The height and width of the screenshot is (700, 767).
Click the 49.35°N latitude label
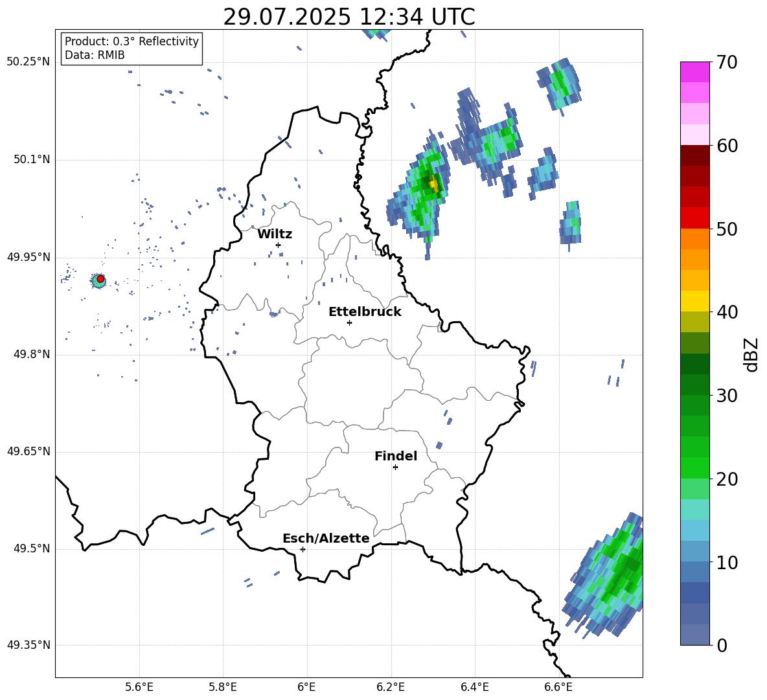tap(29, 645)
